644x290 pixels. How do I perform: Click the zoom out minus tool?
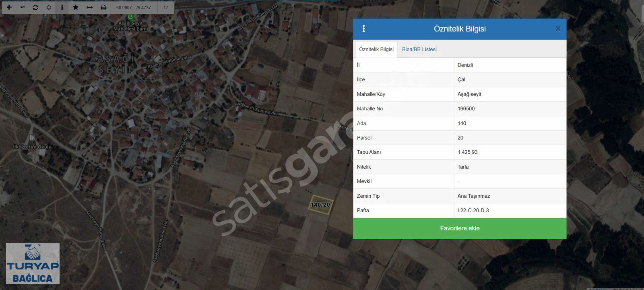tap(22, 8)
